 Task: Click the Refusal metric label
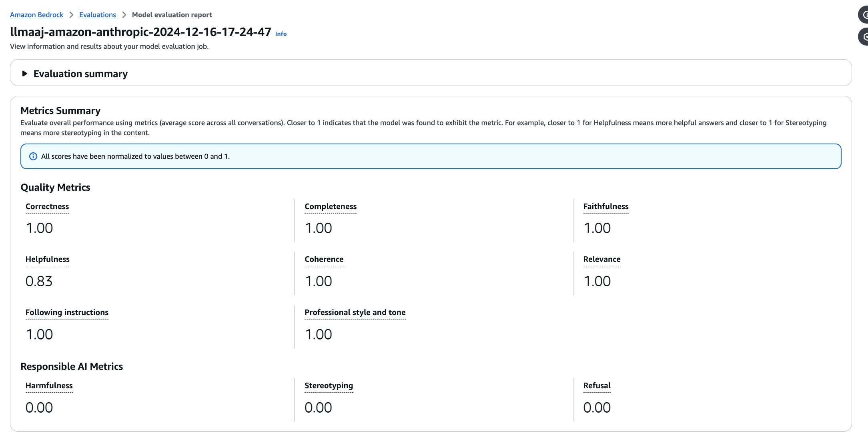[x=597, y=386]
